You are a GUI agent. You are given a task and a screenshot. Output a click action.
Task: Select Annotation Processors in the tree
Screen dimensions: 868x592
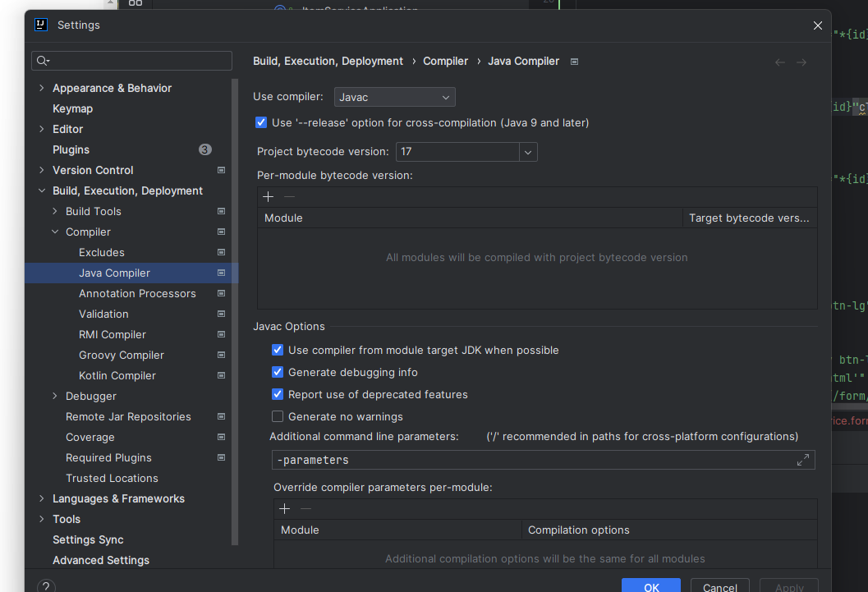(137, 293)
